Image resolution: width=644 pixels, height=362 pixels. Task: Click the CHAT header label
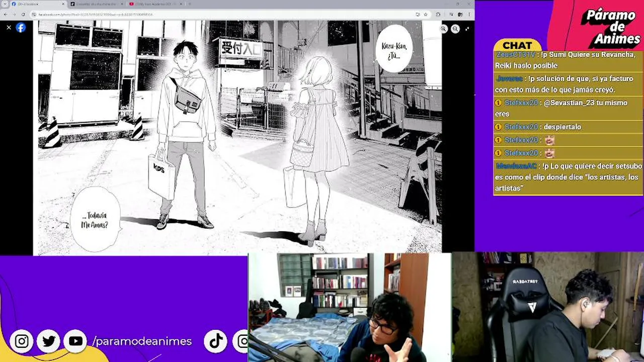point(517,45)
